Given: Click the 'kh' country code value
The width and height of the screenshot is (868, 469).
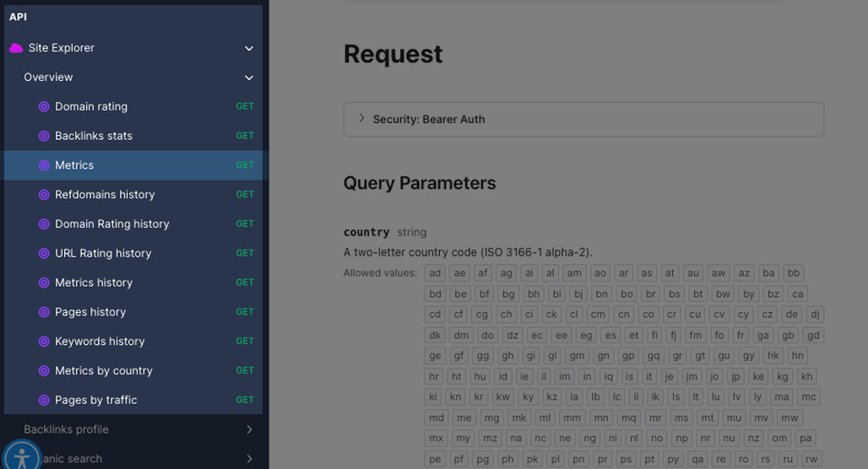Looking at the screenshot, I should click(x=807, y=377).
